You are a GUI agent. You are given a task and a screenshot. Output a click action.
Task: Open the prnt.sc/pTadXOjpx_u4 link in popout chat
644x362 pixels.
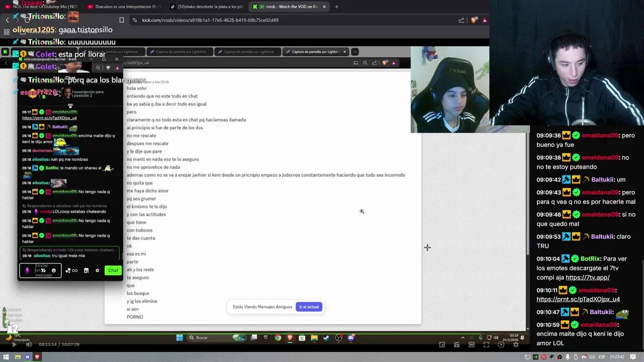(49, 118)
